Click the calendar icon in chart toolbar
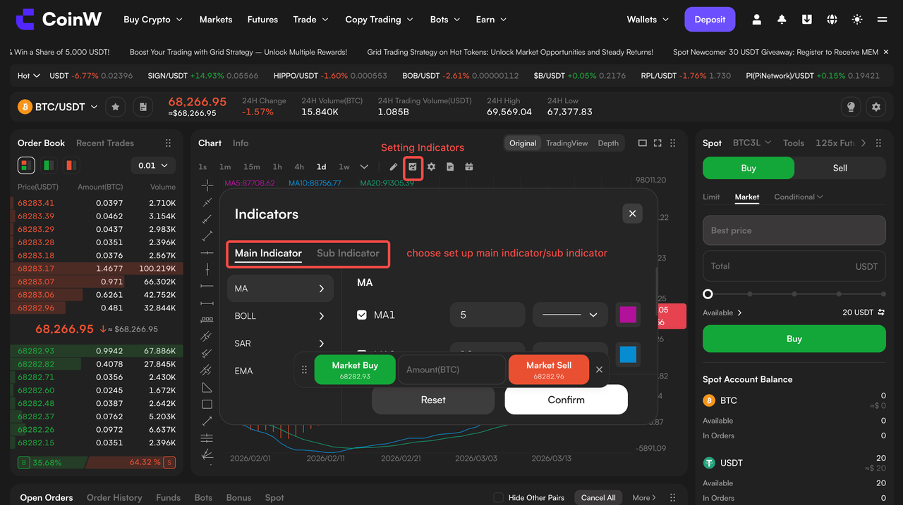The image size is (904, 506). pos(469,167)
